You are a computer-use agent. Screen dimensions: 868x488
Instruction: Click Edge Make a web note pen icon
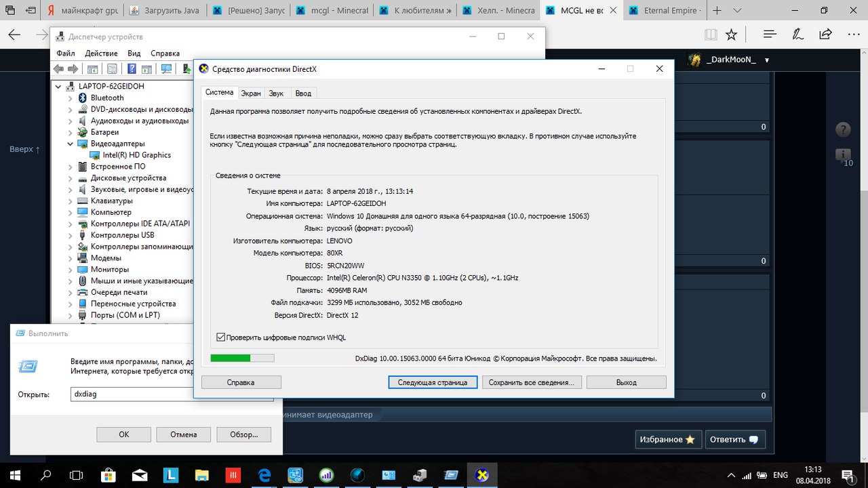798,34
